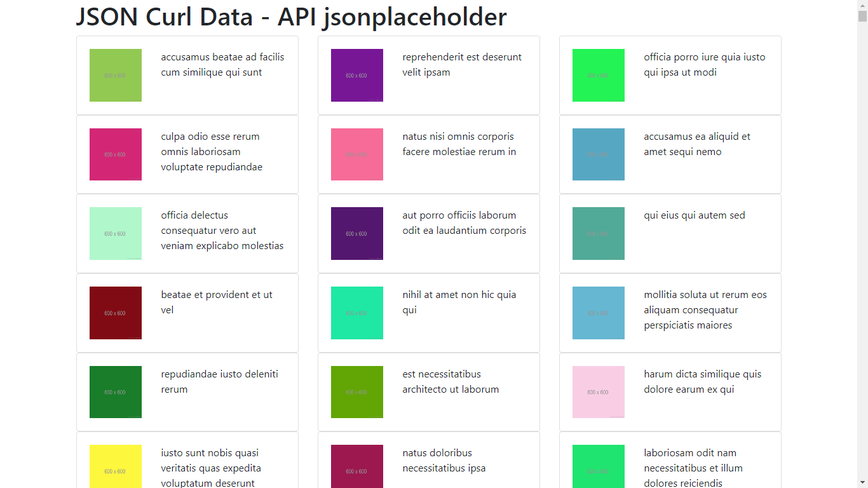This screenshot has height=488, width=868.
Task: Click the 'natus nisi omnis corporis' title
Action: [x=458, y=144]
